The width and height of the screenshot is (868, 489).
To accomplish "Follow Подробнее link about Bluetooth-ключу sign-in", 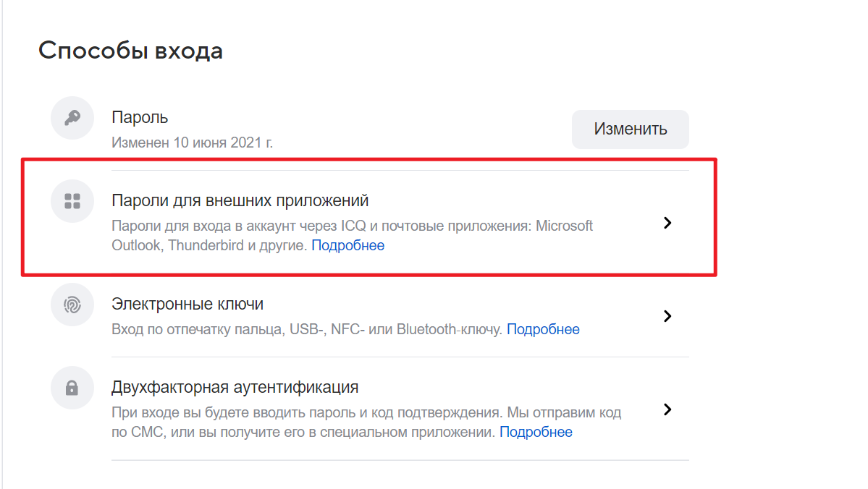I will point(543,329).
